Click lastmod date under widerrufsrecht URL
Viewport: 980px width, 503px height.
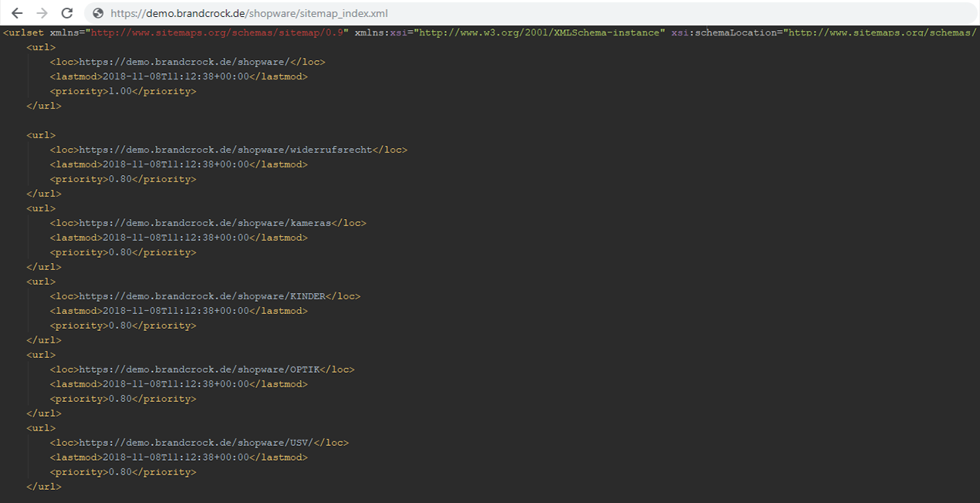[176, 164]
